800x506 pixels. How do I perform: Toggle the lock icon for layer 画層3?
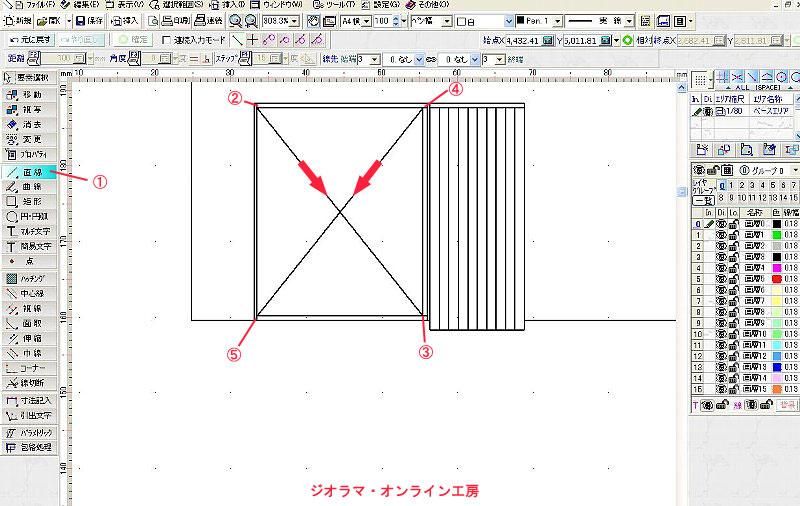point(733,257)
